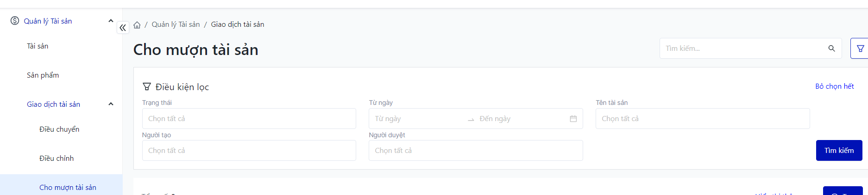Open Điều chỉnh in the sidebar
This screenshot has height=195, width=868.
point(57,158)
